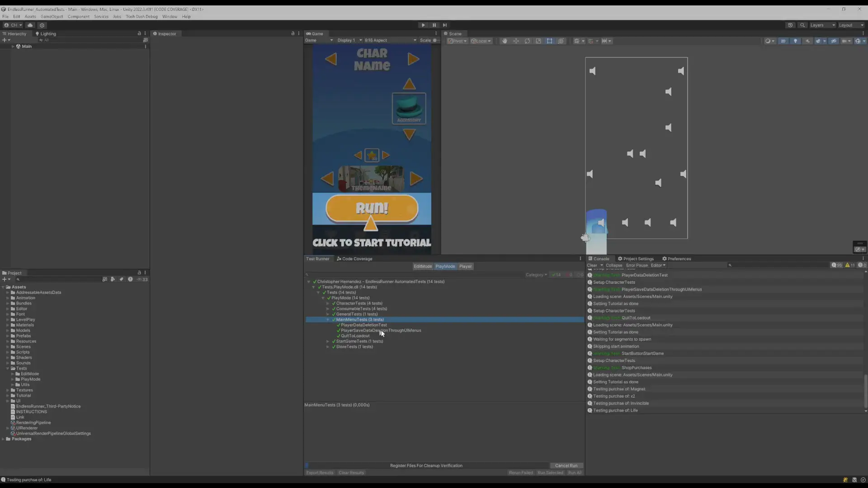Open the Local handle rotation dropdown
The width and height of the screenshot is (868, 488).
click(x=481, y=41)
